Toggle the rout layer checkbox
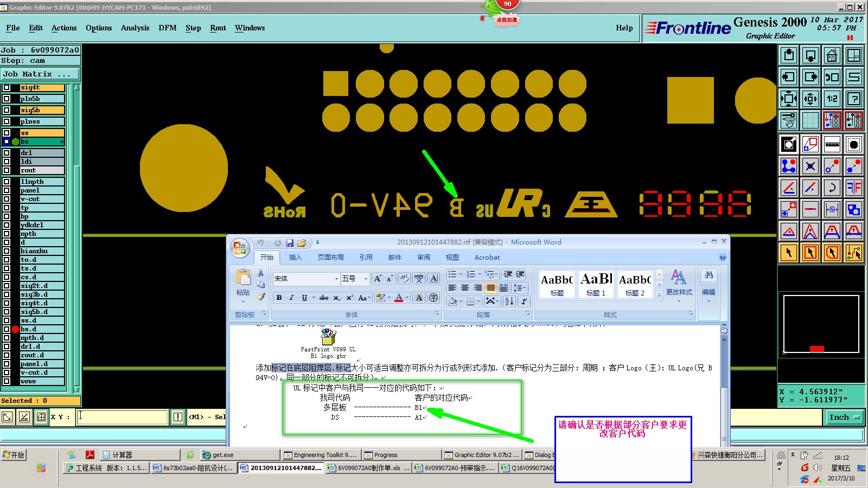 click(7, 170)
